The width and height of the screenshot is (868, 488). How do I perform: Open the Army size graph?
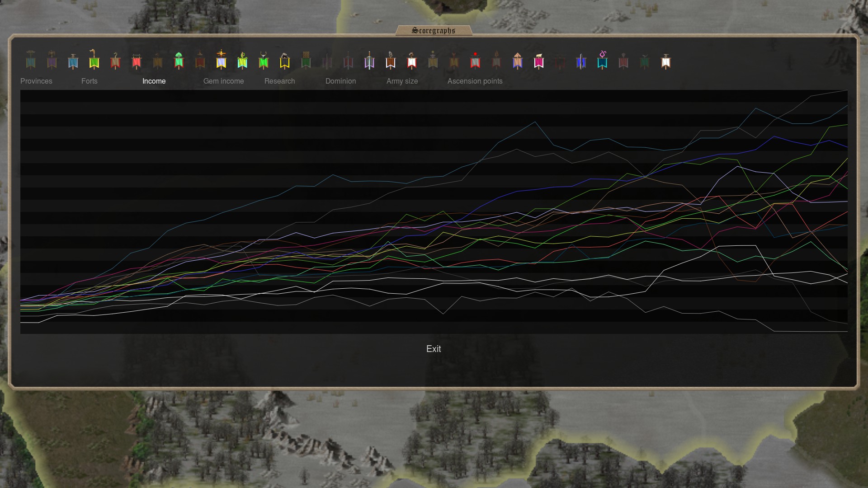pos(402,81)
